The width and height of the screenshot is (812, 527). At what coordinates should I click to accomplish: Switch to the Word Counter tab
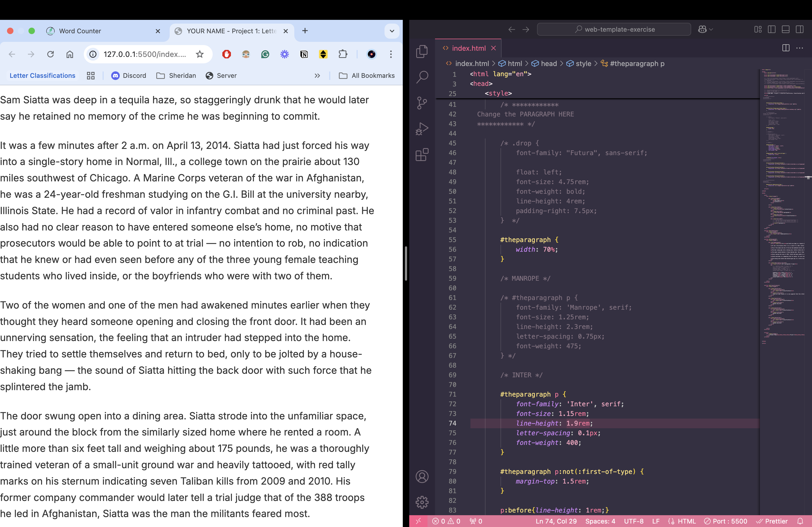80,31
